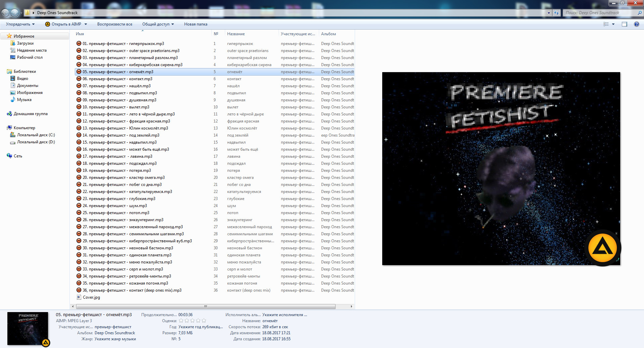Click the Network (Сеть) icon

[9, 156]
